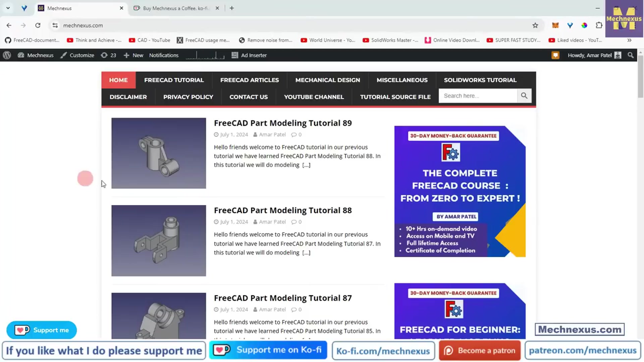Click the WordPress logo in admin bar

click(x=7, y=55)
